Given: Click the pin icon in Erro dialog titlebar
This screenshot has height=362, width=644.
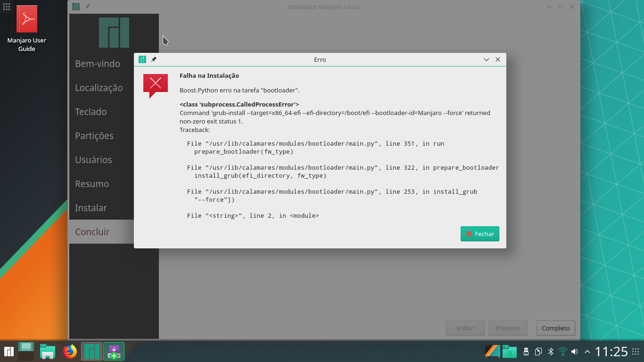Looking at the screenshot, I should [154, 59].
